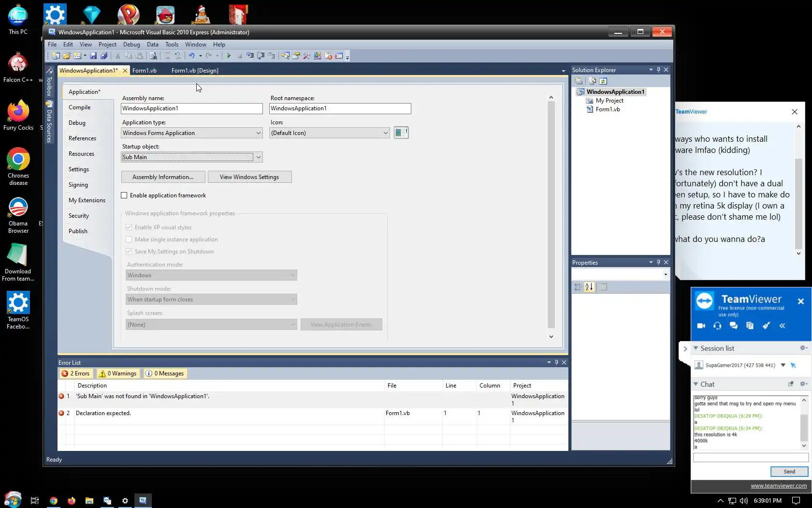
Task: Select the Signing tab in project properties
Action: pyautogui.click(x=78, y=185)
